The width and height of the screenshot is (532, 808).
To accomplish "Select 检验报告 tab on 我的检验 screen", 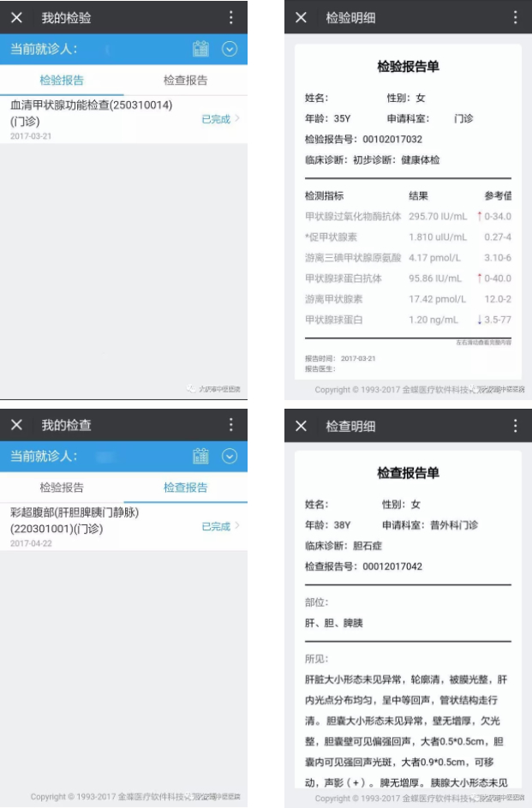I will tap(62, 81).
